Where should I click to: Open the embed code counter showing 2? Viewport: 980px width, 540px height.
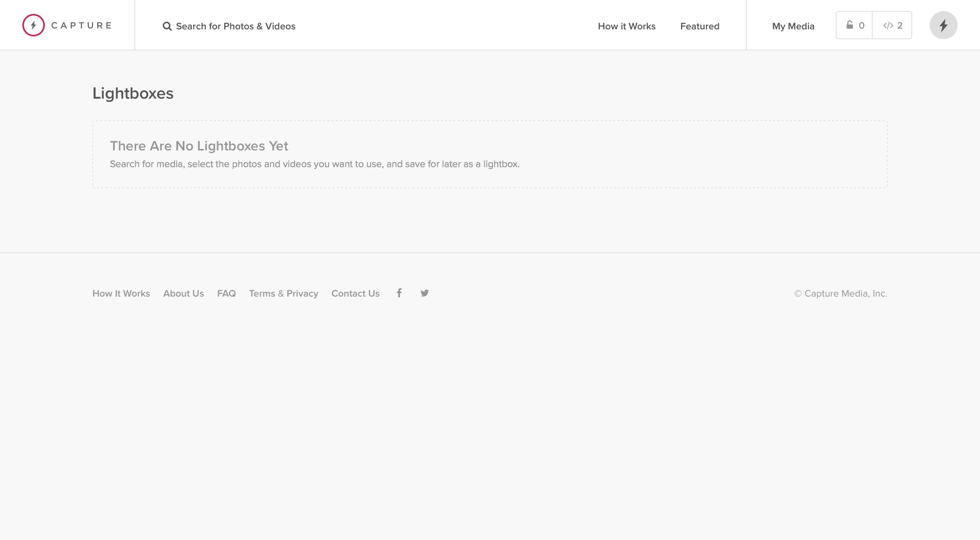coord(892,25)
